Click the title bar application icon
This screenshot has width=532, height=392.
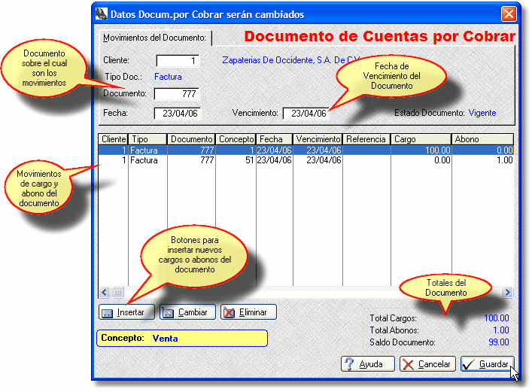point(102,14)
